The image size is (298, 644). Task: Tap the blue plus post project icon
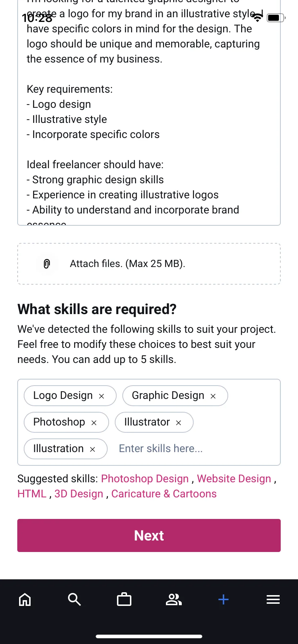[223, 599]
